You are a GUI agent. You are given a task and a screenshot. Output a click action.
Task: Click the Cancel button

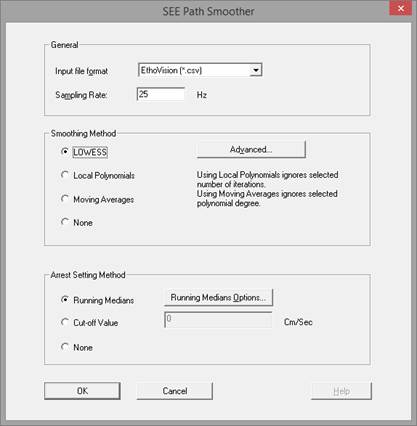point(175,391)
